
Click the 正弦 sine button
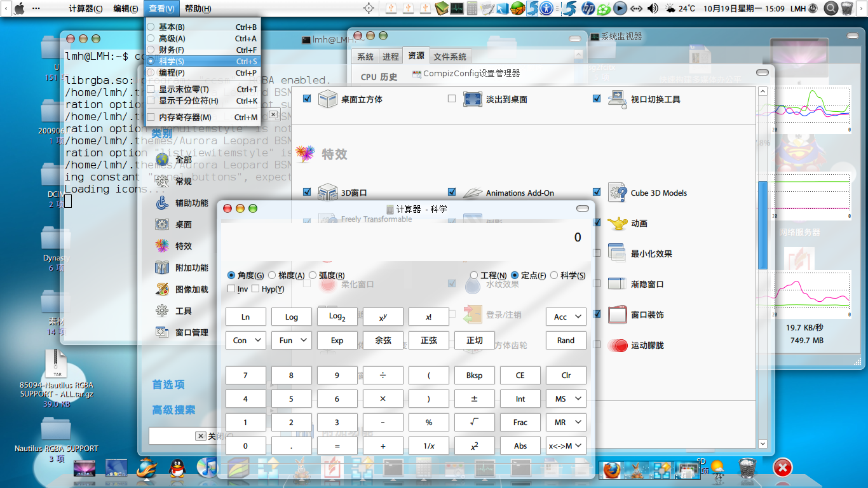click(428, 340)
